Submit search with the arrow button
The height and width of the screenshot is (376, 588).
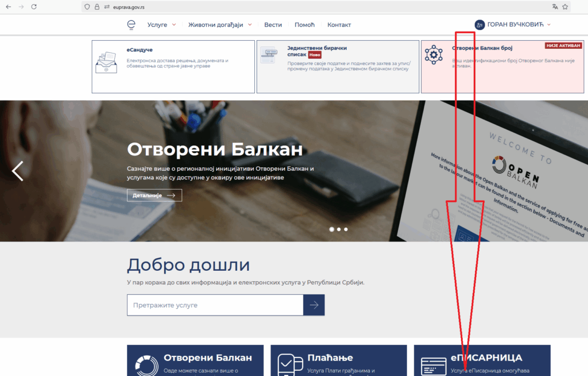tap(314, 305)
